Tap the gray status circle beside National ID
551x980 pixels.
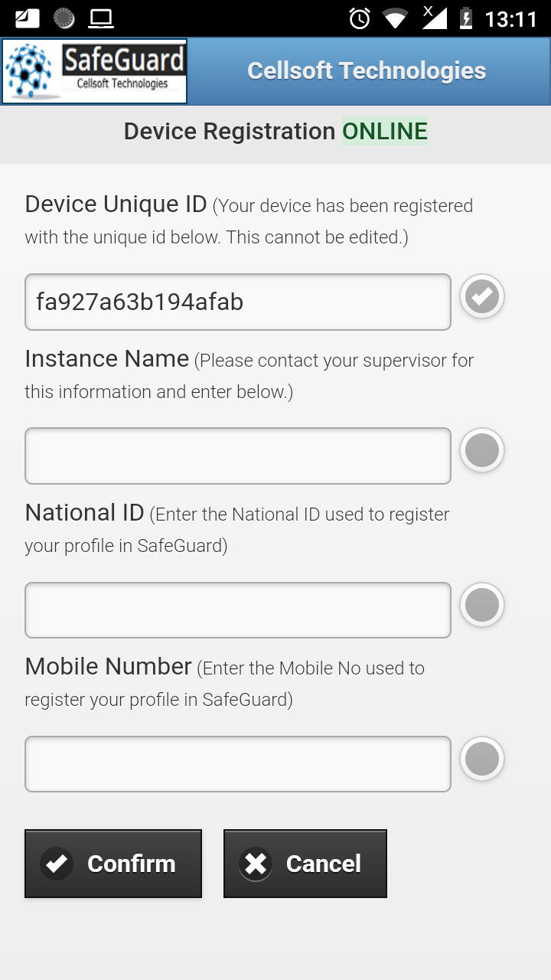[x=482, y=605]
